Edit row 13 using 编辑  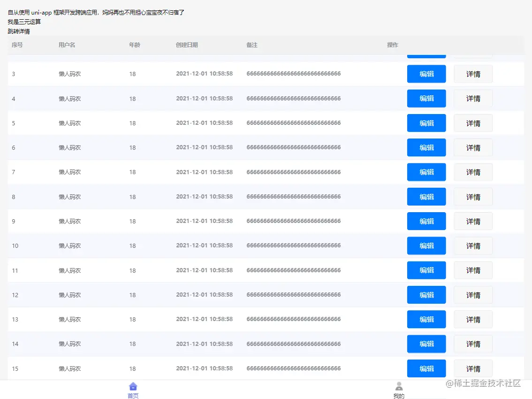[x=426, y=319]
